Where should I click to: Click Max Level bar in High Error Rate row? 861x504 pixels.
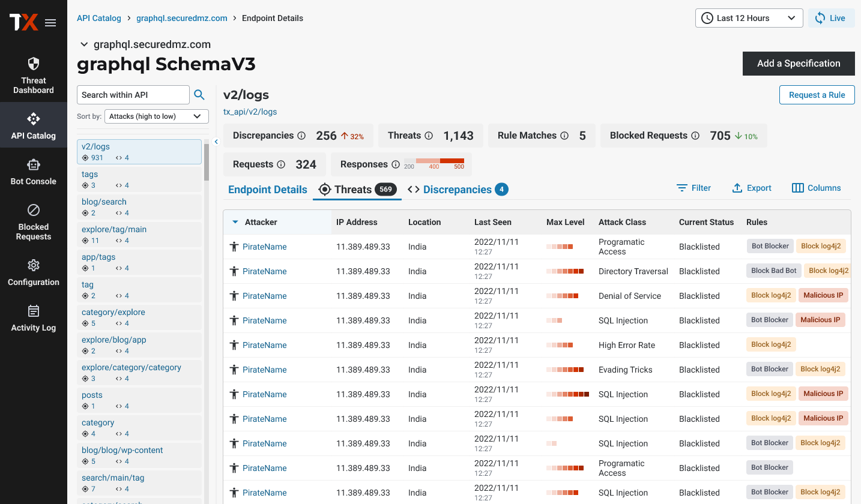560,345
